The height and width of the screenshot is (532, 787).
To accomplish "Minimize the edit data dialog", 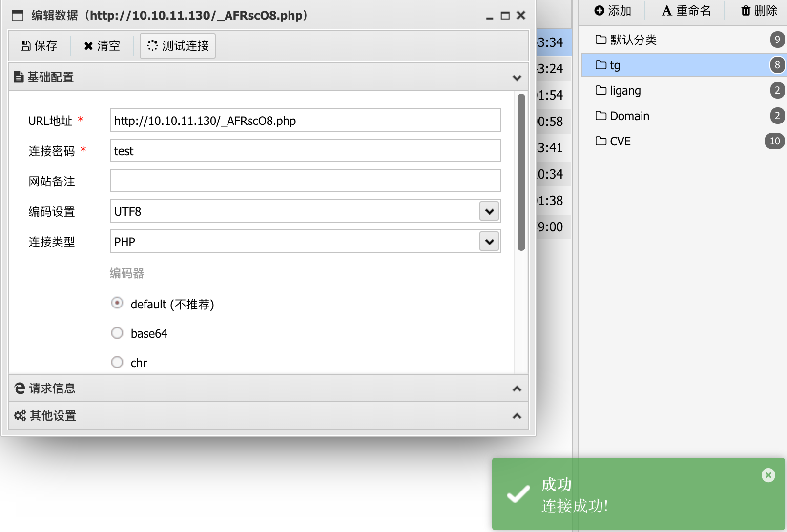I will tap(489, 17).
